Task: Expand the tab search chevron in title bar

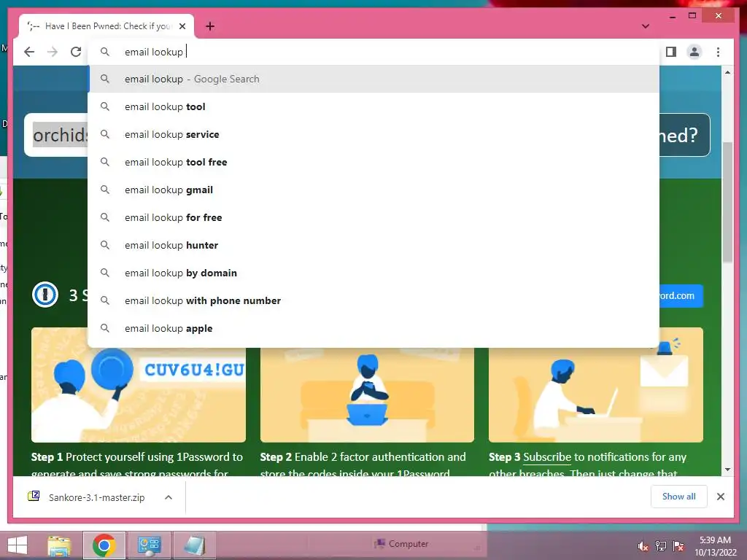Action: pos(646,26)
